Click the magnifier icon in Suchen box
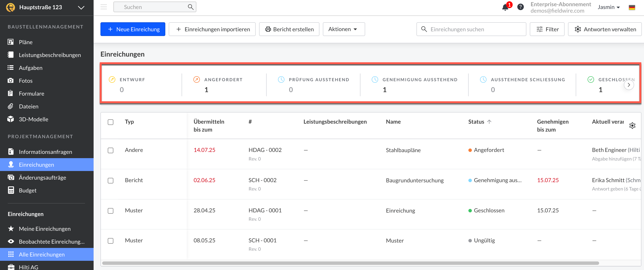The height and width of the screenshot is (270, 644). click(190, 7)
